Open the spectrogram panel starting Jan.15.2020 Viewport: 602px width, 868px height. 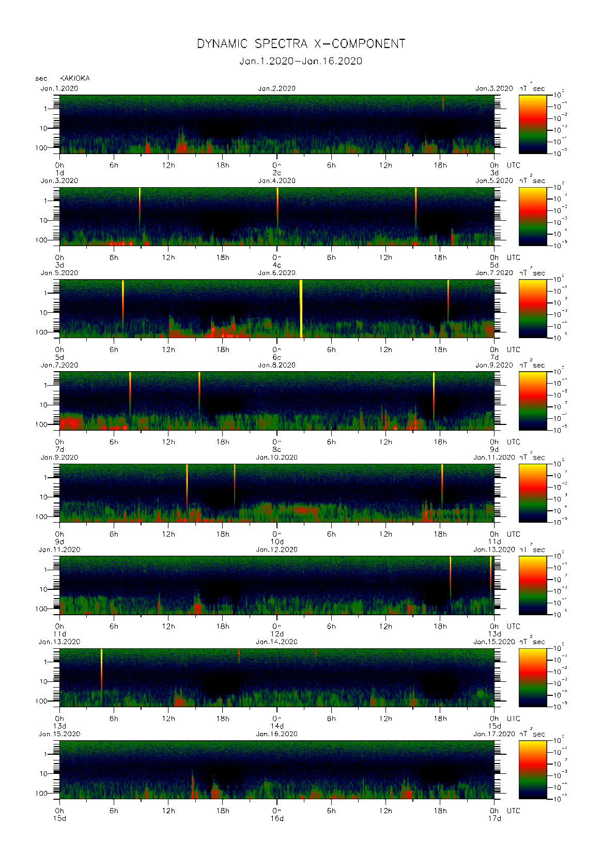point(277,770)
